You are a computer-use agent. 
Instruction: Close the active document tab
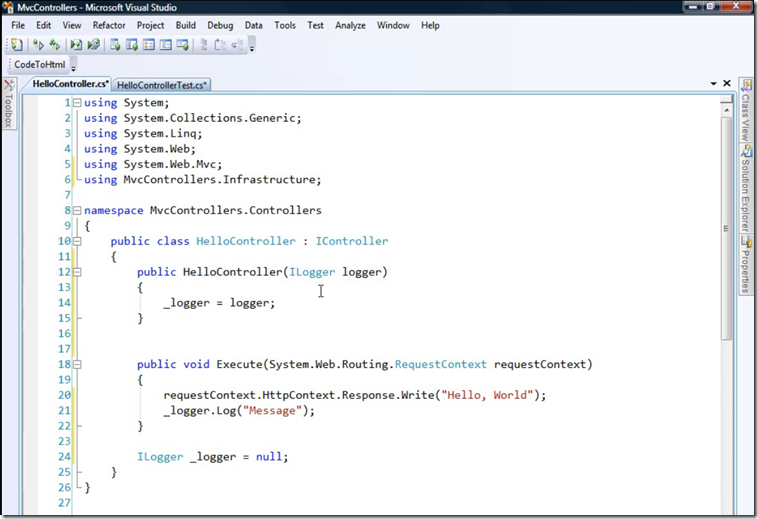click(727, 83)
